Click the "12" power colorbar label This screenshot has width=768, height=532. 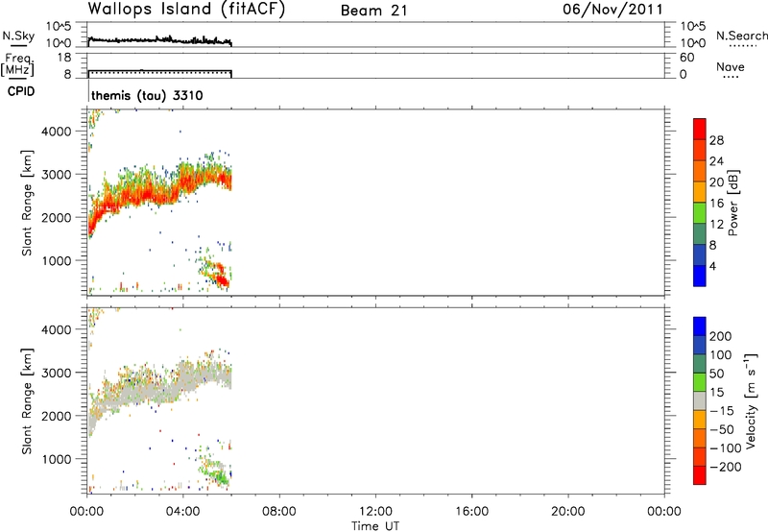click(x=716, y=225)
